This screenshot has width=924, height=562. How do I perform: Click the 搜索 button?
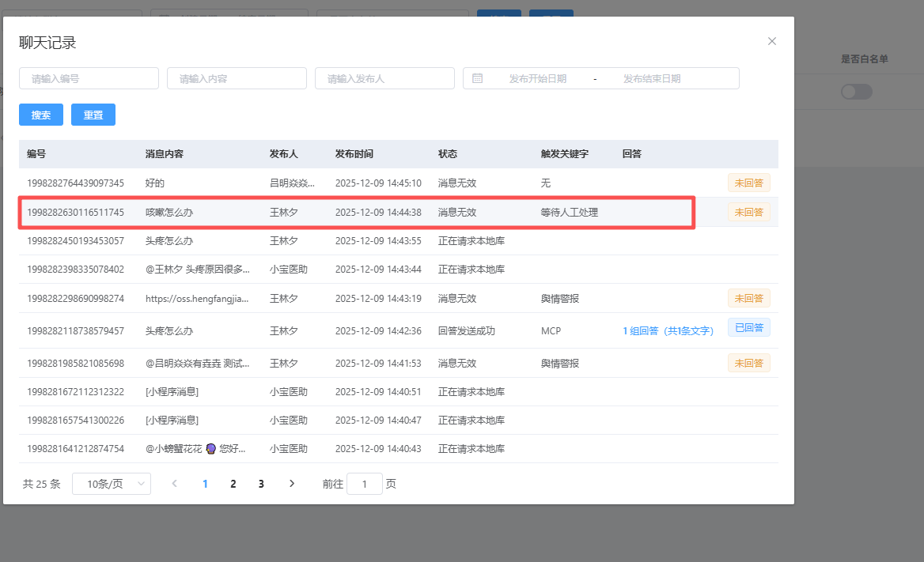click(41, 115)
